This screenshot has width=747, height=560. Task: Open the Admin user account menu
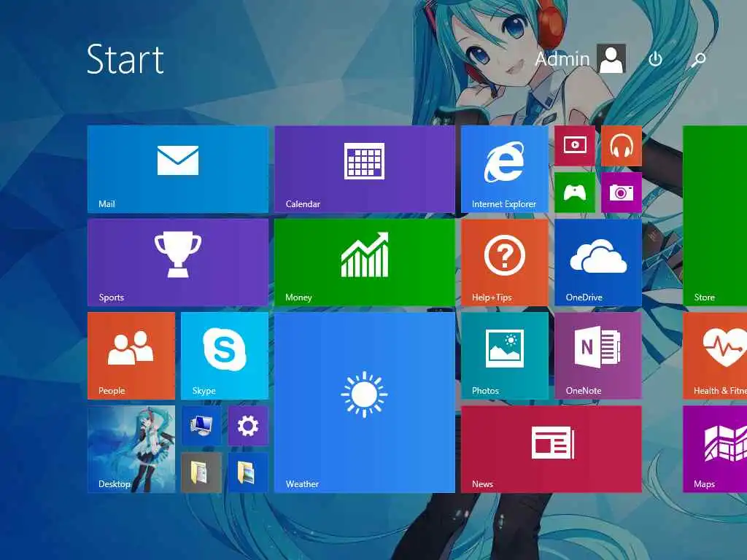pos(580,59)
